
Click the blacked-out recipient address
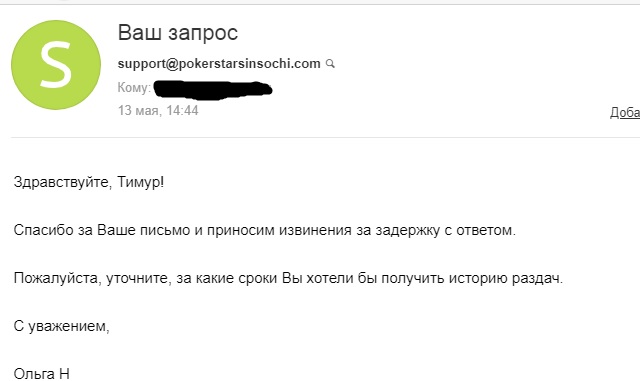(x=213, y=89)
